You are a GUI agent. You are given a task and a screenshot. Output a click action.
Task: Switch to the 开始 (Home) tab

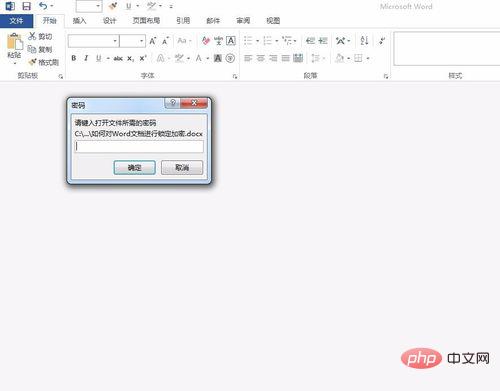pos(49,21)
